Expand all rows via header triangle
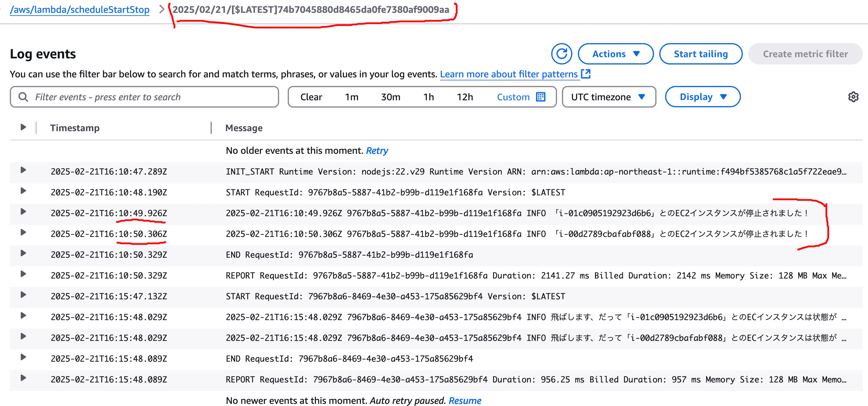This screenshot has height=406, width=868. pyautogui.click(x=23, y=127)
